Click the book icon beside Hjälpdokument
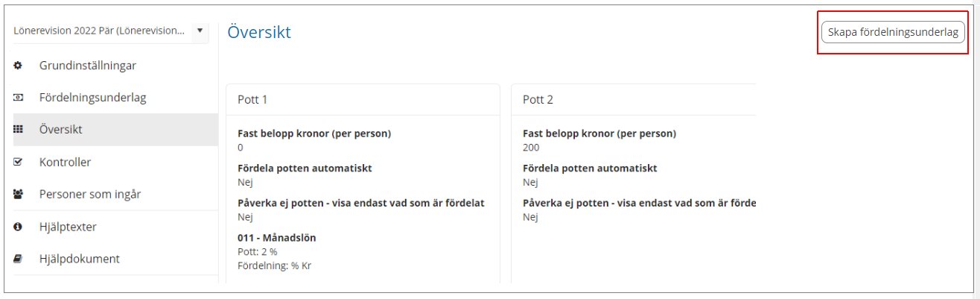980x299 pixels. point(18,259)
